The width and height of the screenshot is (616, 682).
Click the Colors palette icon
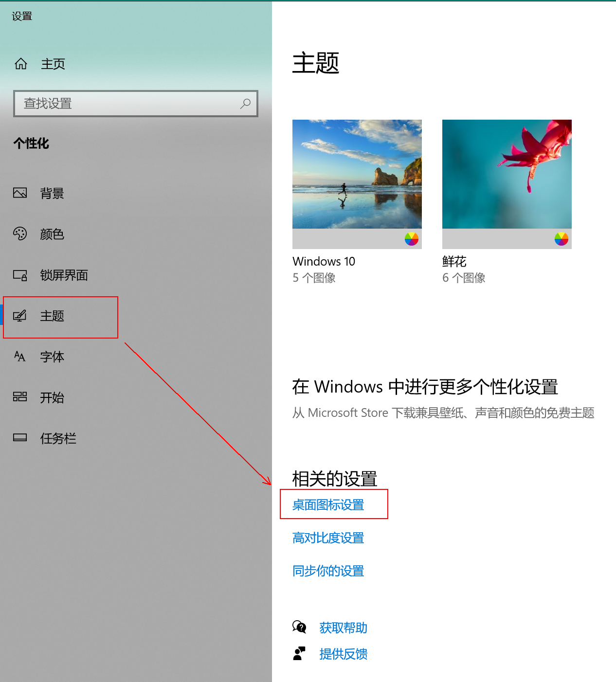[20, 234]
